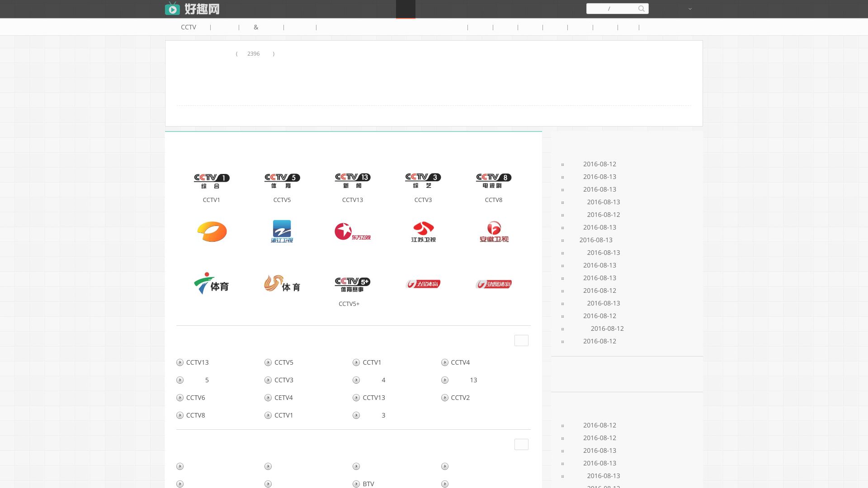
Task: Open the CCTV2 link in the list
Action: tap(460, 398)
